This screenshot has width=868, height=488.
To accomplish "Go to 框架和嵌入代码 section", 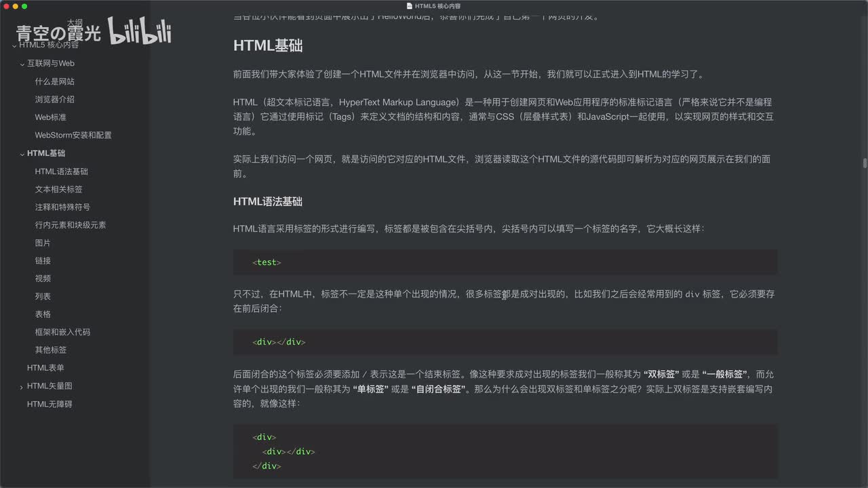I will (62, 332).
